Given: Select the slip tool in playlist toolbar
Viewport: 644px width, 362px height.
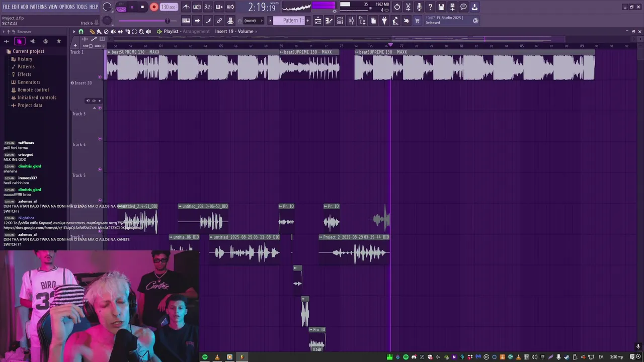Looking at the screenshot, I should point(120,32).
